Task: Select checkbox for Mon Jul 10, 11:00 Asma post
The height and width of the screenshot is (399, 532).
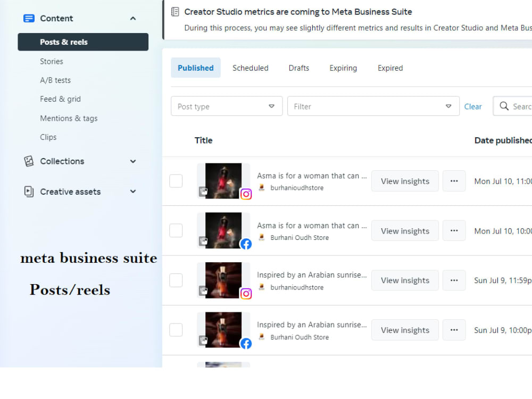Action: tap(176, 181)
